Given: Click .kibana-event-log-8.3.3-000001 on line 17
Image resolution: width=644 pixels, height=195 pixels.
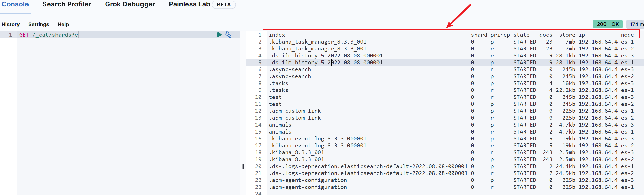Looking at the screenshot, I should pyautogui.click(x=318, y=146).
